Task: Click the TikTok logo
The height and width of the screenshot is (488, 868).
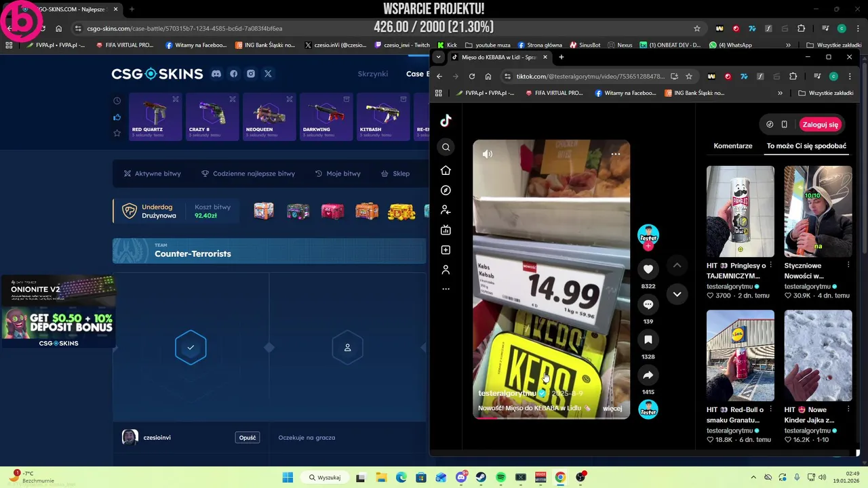Action: coord(446,121)
